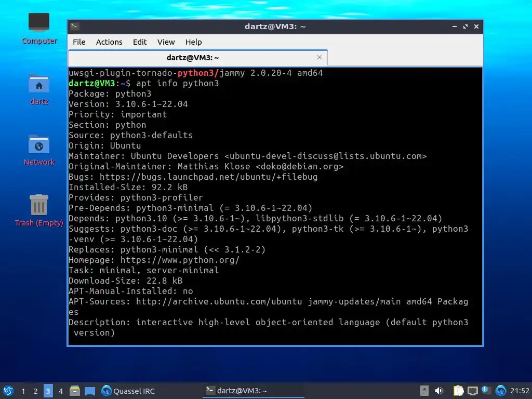Open the Computer desktop icon
The height and width of the screenshot is (399, 532).
point(39,29)
